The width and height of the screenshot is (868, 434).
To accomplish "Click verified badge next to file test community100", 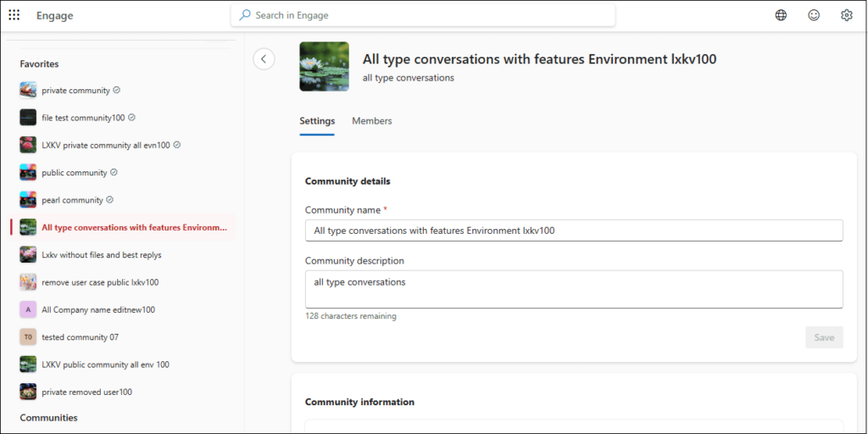I will (x=131, y=117).
